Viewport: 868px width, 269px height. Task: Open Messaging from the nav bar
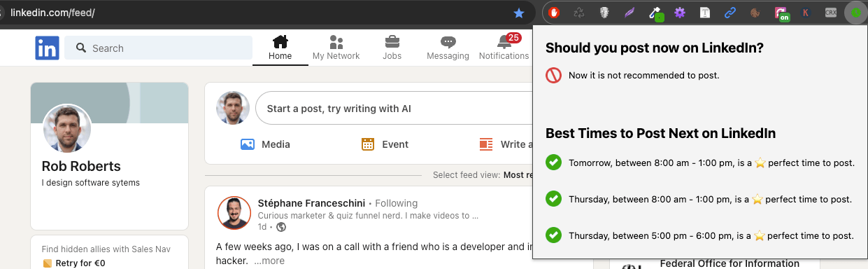[448, 48]
